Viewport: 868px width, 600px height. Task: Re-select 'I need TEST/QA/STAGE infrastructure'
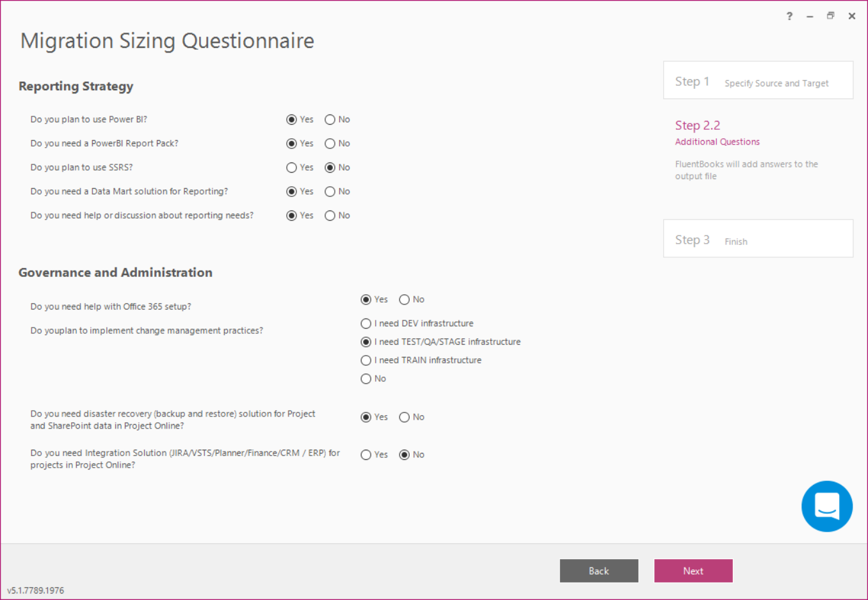tap(366, 342)
